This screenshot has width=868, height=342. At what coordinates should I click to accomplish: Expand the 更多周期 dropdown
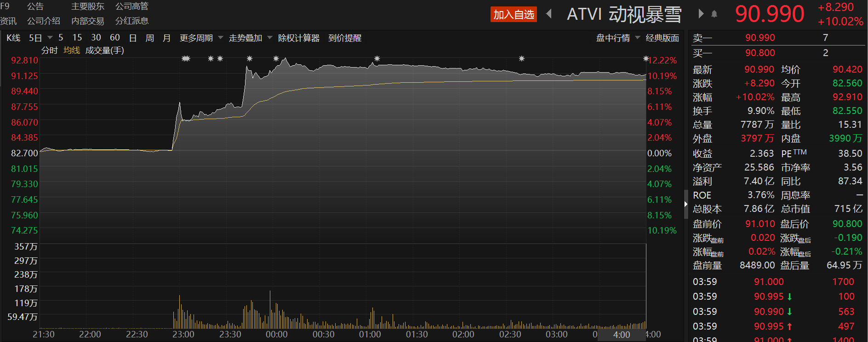click(x=221, y=38)
